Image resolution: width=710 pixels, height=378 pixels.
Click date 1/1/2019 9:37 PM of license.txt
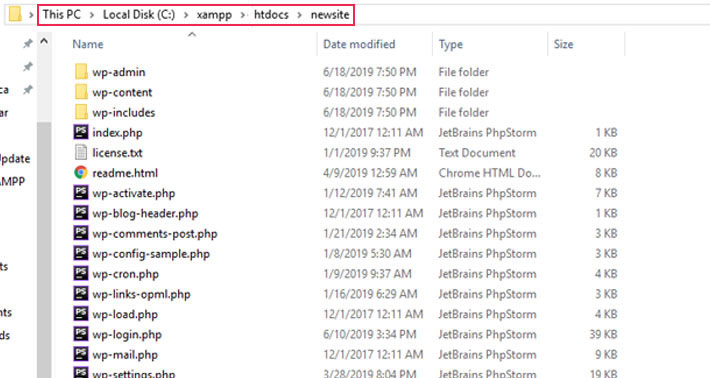[x=367, y=153]
